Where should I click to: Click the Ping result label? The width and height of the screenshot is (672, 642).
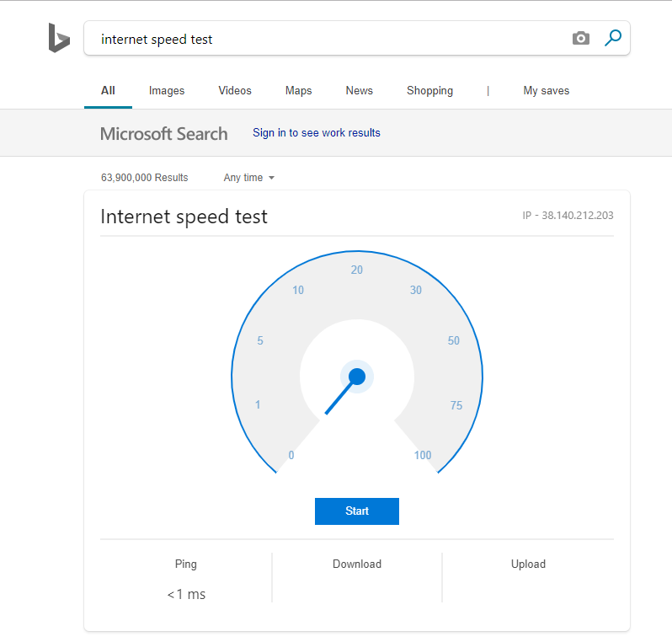(186, 564)
